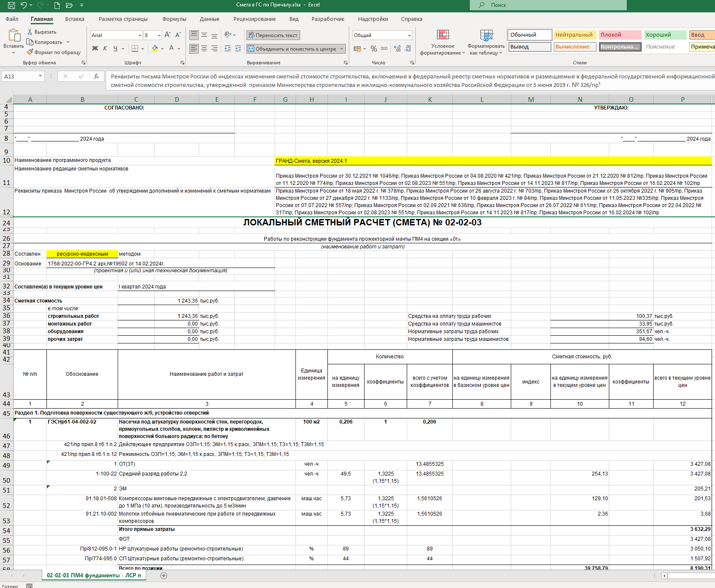Viewport: 715px width, 588px height.
Task: Click the increase indent icon
Action: point(237,49)
